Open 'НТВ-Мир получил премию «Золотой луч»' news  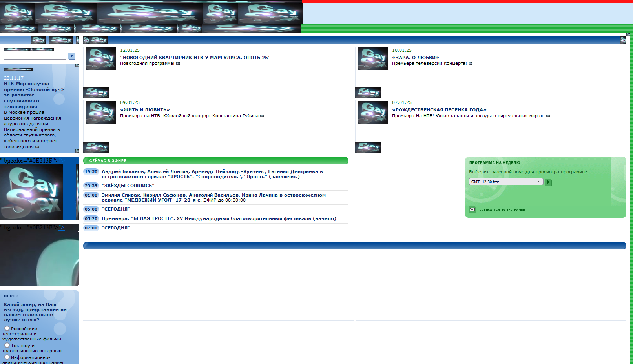click(34, 95)
